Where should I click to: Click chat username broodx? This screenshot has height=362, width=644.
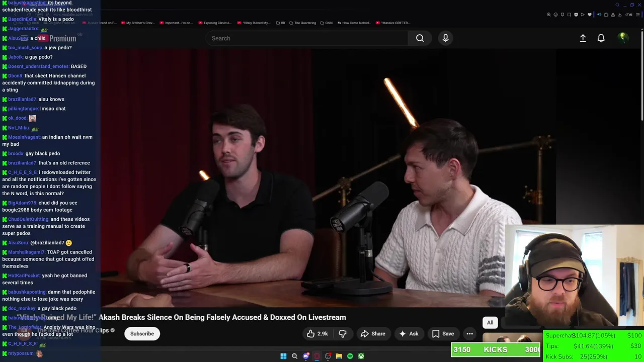point(16,154)
